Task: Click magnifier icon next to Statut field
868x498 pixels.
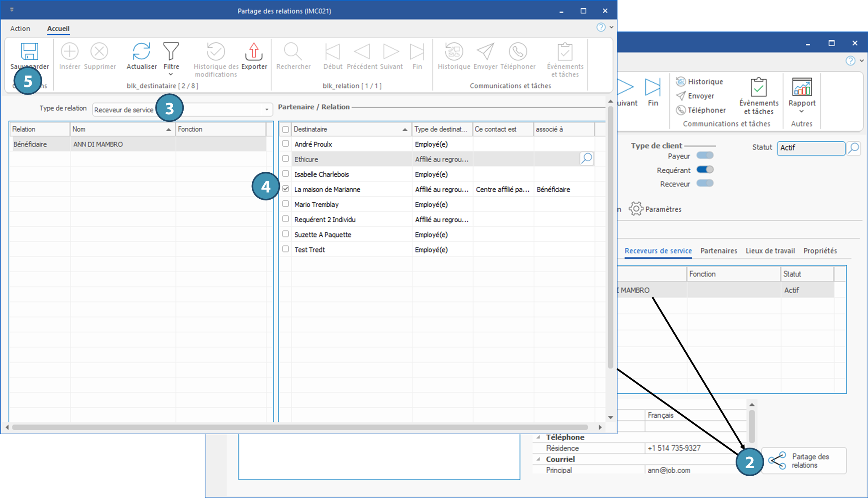Action: point(854,148)
